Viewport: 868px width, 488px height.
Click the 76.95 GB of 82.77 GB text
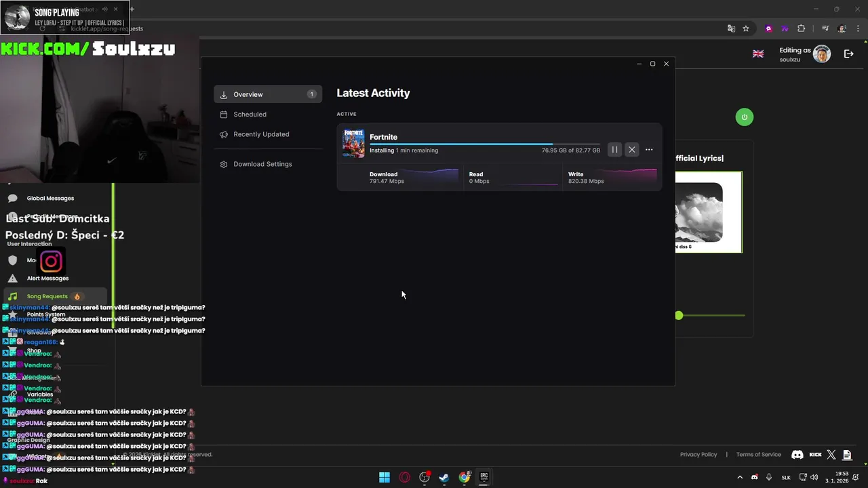point(570,150)
